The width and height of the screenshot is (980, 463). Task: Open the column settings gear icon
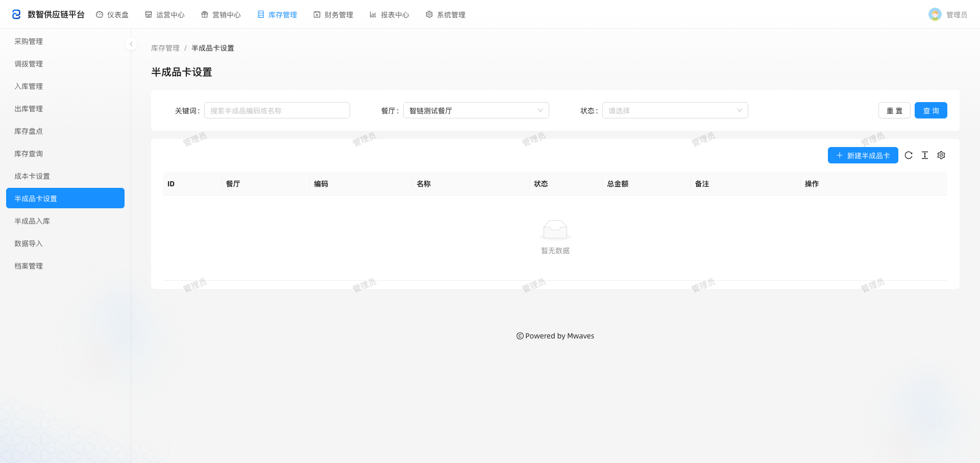(941, 155)
